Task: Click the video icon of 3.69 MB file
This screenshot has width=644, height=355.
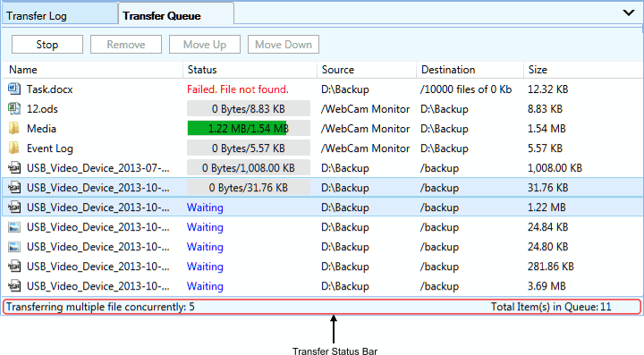Action: [x=14, y=285]
